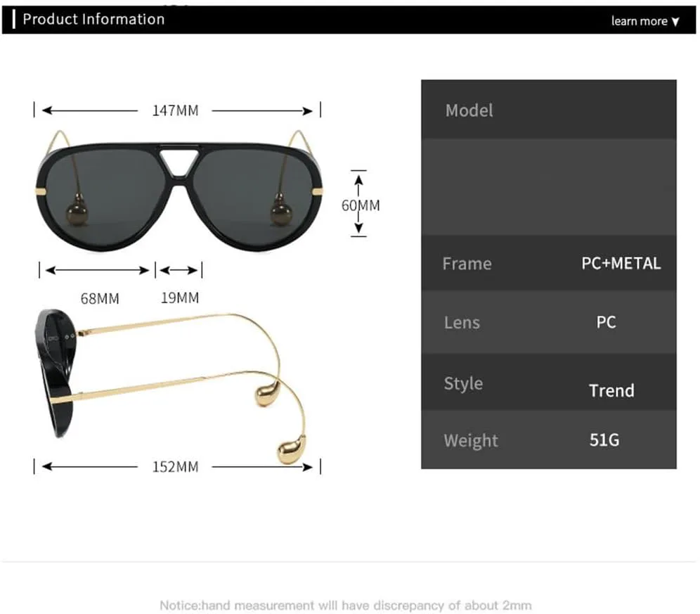The height and width of the screenshot is (614, 700).
Task: Select the Lens row label
Action: tap(462, 323)
